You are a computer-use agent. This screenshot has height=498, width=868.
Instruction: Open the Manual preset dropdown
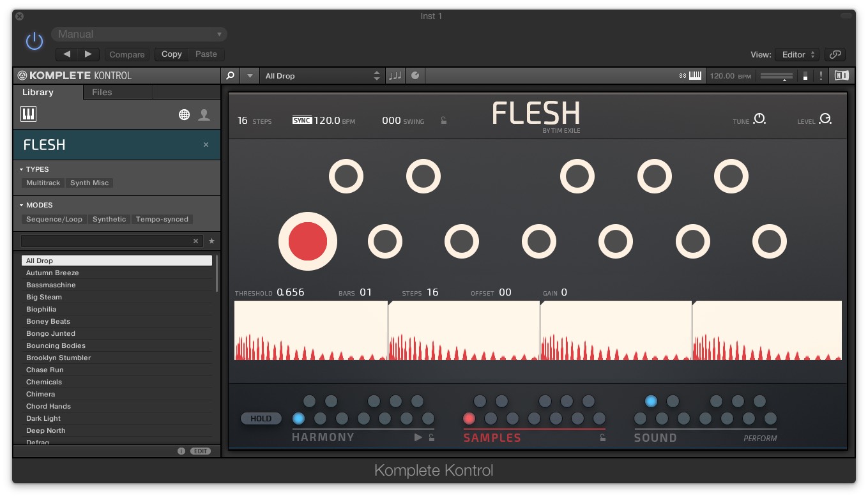(139, 34)
